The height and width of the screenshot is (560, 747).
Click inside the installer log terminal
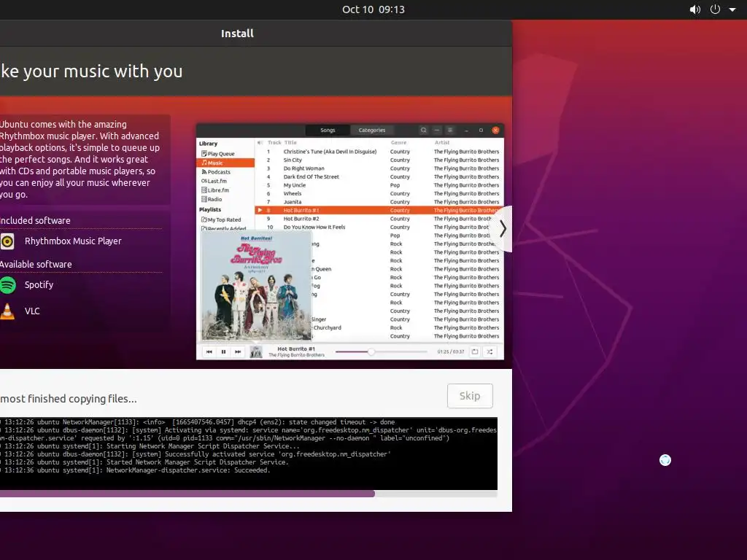249,454
